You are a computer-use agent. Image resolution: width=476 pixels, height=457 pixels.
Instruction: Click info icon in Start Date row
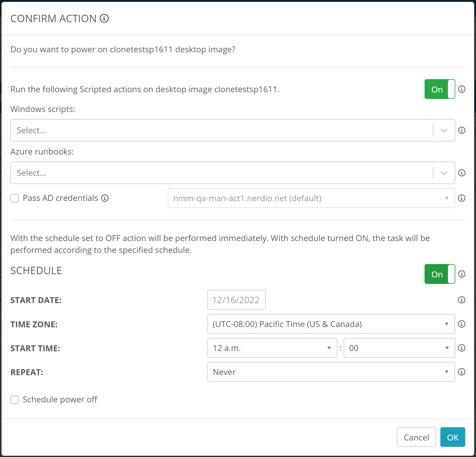tap(462, 300)
